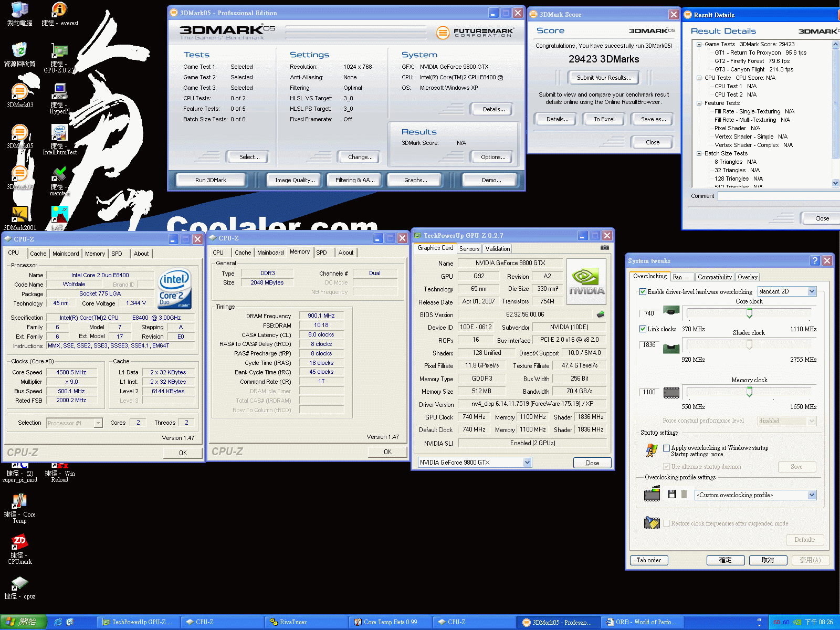Click the Change button under Settings
The height and width of the screenshot is (630, 840).
point(360,157)
